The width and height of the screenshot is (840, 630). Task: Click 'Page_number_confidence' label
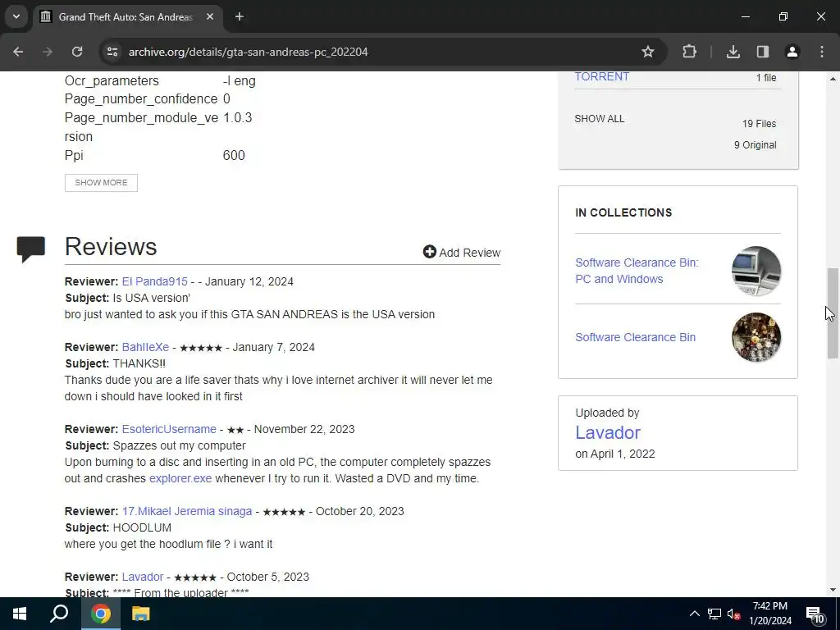point(141,99)
